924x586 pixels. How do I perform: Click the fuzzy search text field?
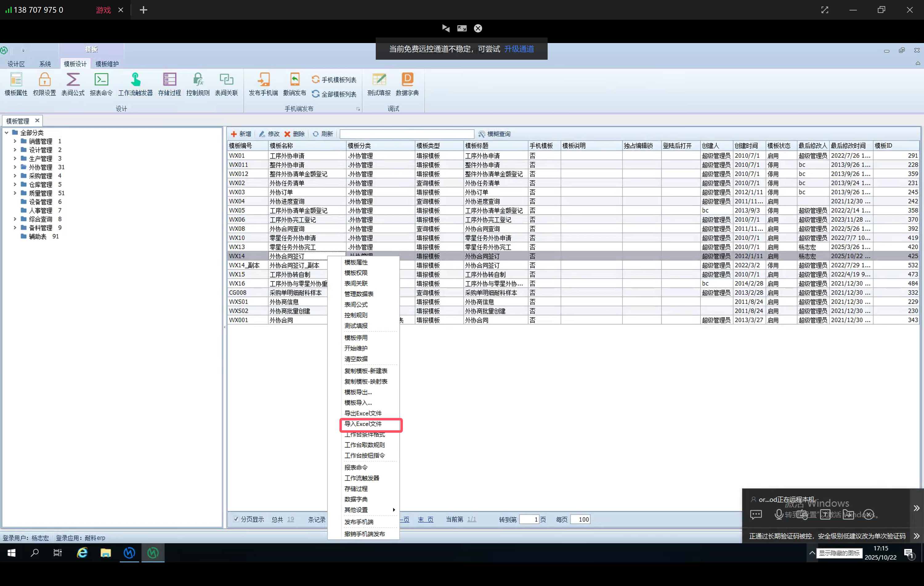pos(407,134)
